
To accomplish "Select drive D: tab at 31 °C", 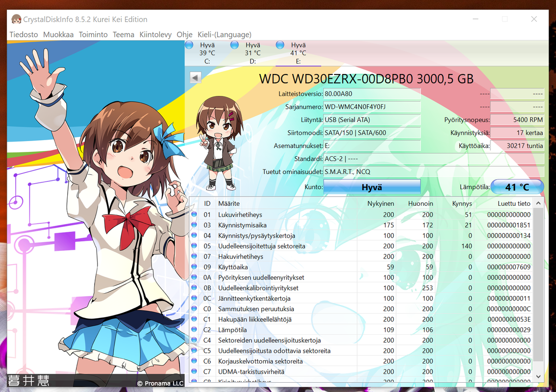I will pos(253,53).
